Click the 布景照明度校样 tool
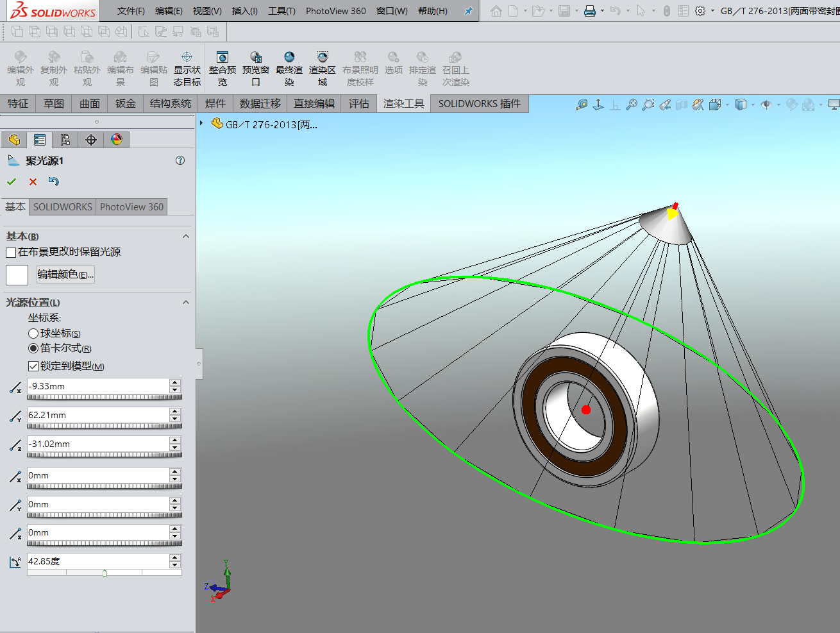This screenshot has height=633, width=840. (x=360, y=67)
